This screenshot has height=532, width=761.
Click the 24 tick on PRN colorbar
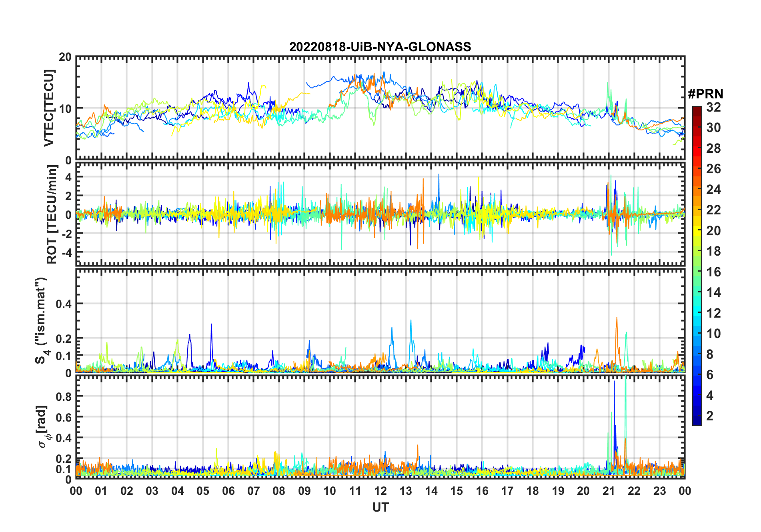pyautogui.click(x=713, y=189)
